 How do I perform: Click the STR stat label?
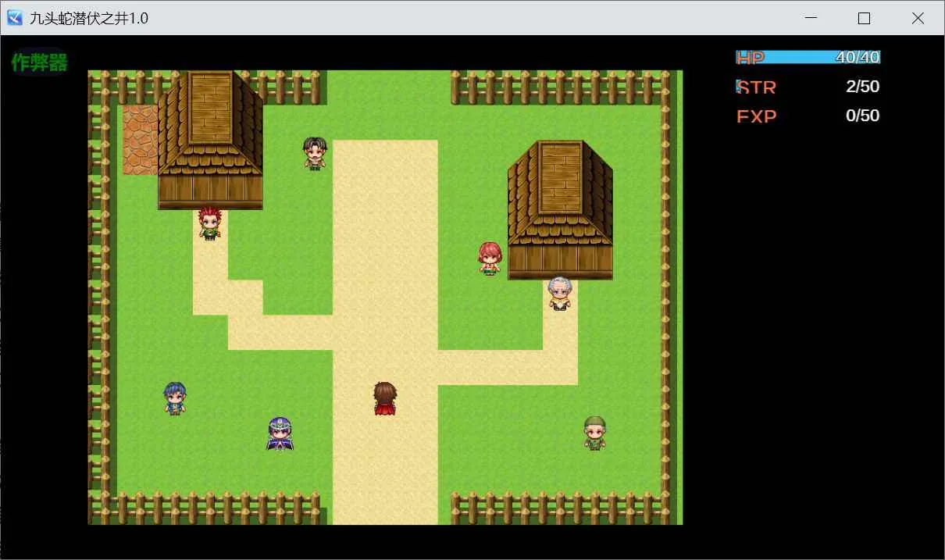click(757, 87)
